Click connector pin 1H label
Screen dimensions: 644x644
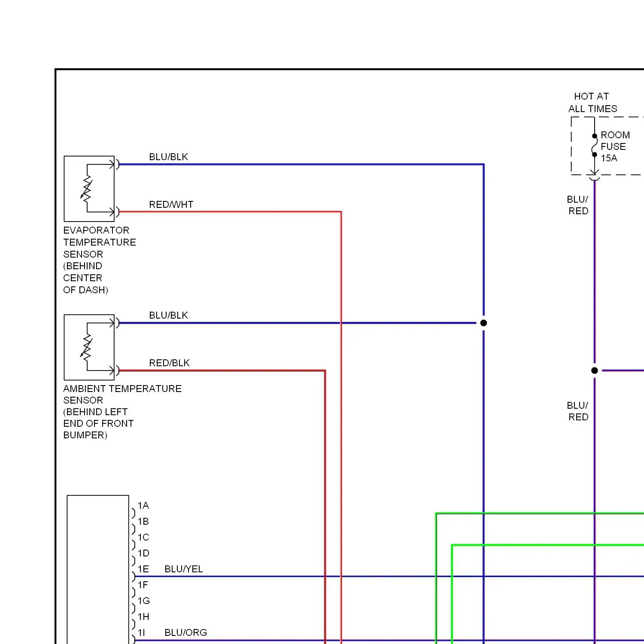click(143, 617)
